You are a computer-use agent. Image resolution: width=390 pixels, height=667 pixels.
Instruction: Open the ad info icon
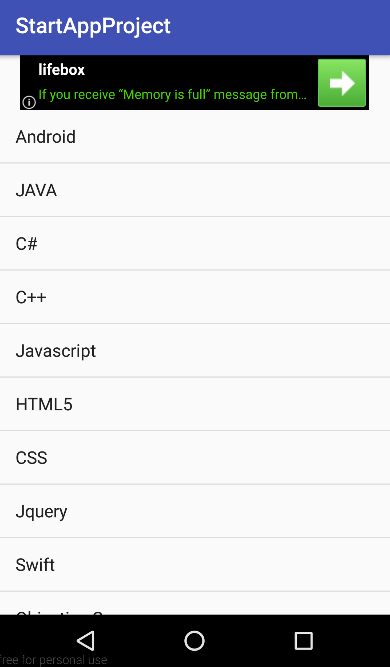tap(29, 103)
